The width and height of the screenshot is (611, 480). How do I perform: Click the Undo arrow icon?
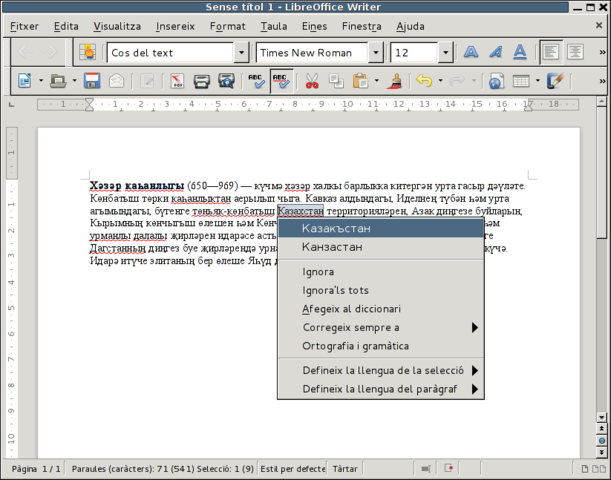point(423,81)
